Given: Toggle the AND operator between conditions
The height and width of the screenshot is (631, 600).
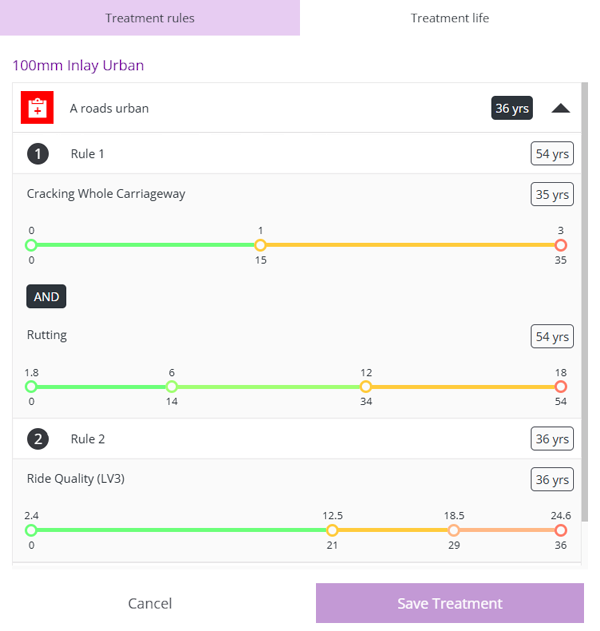Looking at the screenshot, I should click(46, 296).
